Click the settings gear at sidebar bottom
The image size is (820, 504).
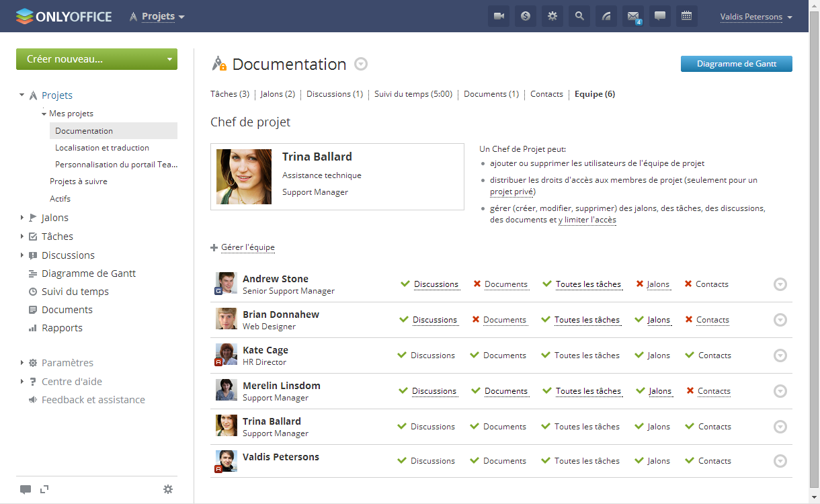(x=168, y=489)
